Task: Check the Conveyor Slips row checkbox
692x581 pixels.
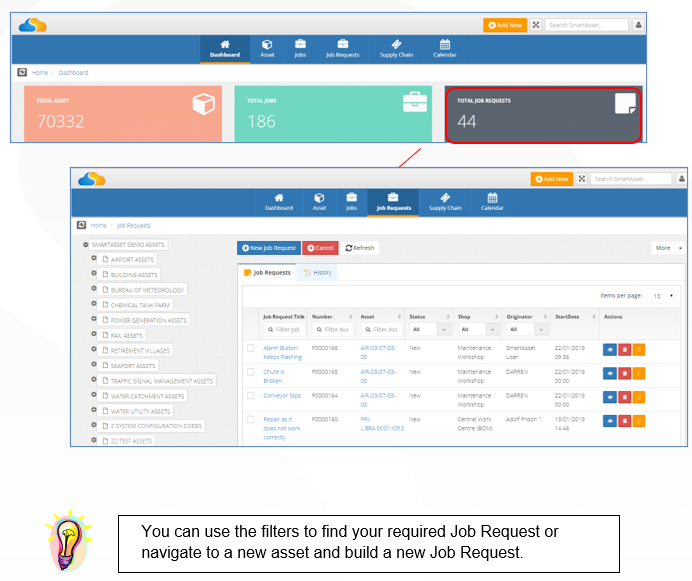Action: click(251, 396)
